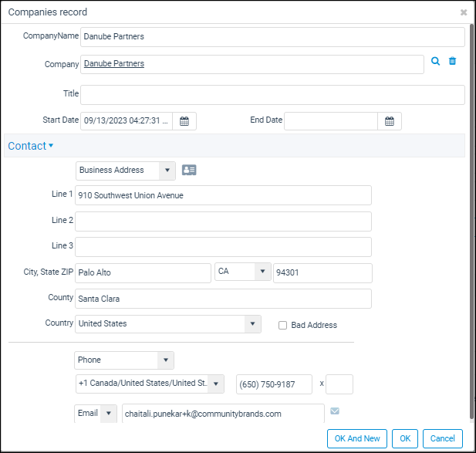
Task: Open the Start Date calendar picker
Action: (184, 121)
